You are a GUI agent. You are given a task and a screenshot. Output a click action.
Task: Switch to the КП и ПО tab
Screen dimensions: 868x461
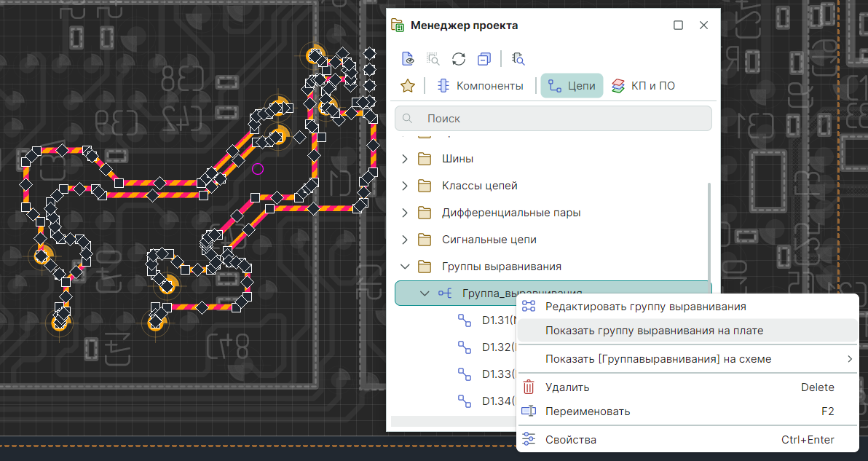pyautogui.click(x=644, y=86)
